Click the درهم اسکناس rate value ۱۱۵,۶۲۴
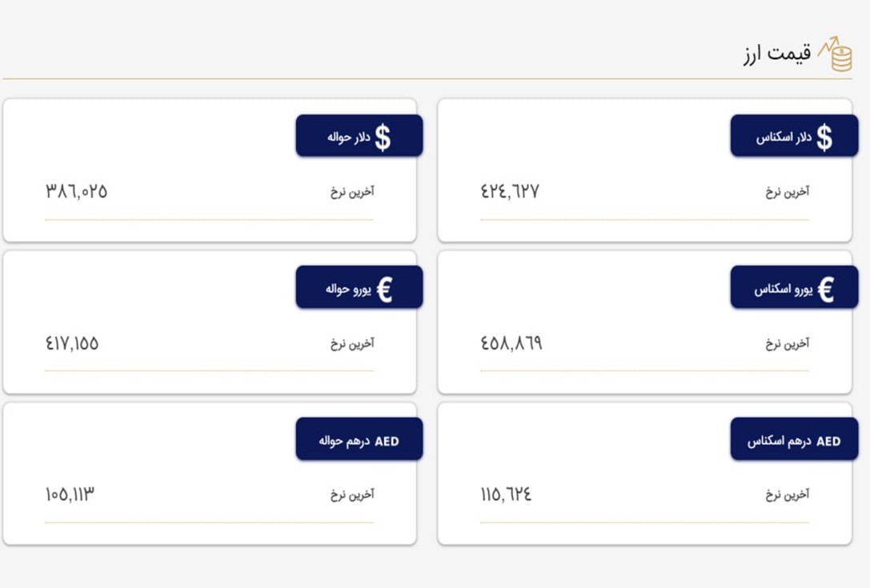The height and width of the screenshot is (588, 870). [506, 494]
